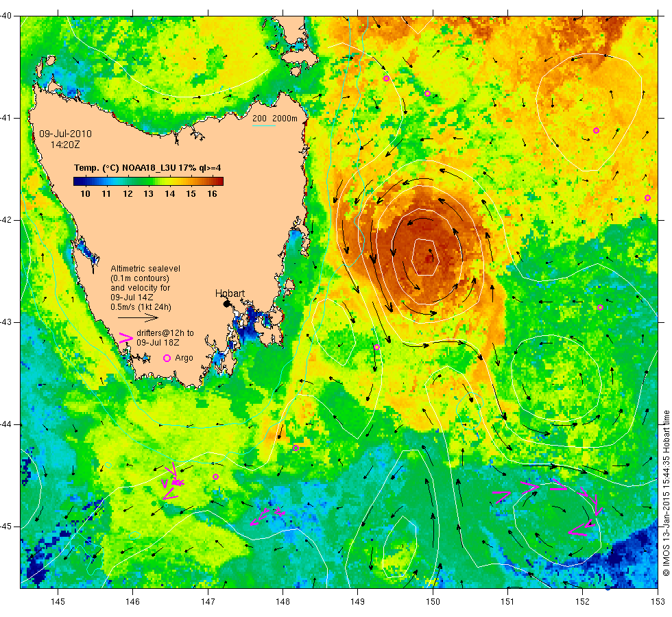The width and height of the screenshot is (672, 617).
Task: Click the '16' value on temperature scale
Action: coord(212,193)
